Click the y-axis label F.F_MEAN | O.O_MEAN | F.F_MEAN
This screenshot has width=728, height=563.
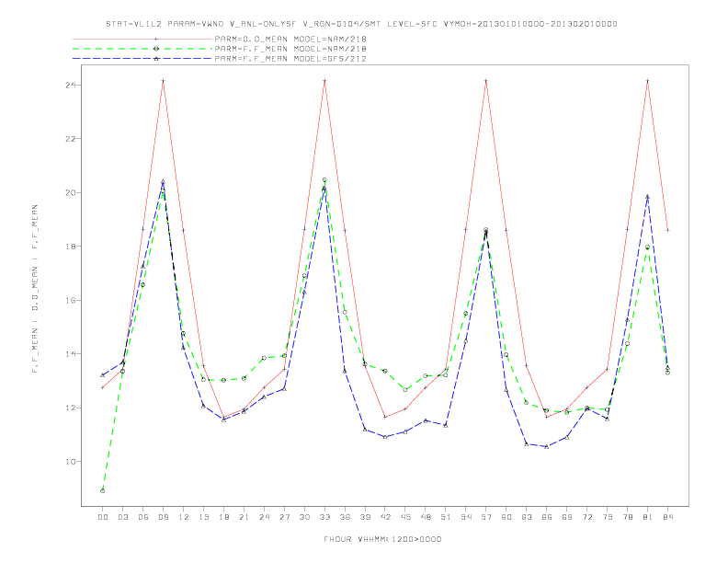35,289
